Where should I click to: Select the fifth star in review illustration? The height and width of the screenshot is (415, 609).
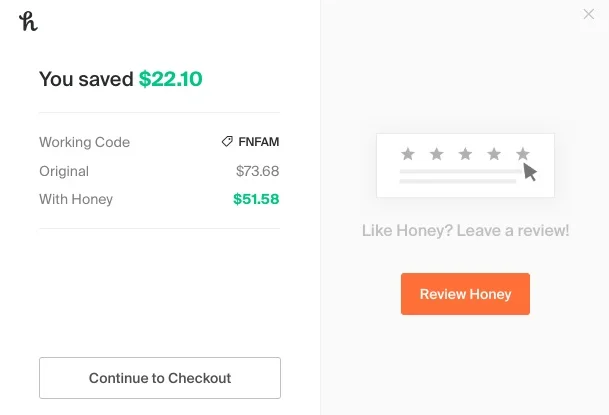[523, 154]
